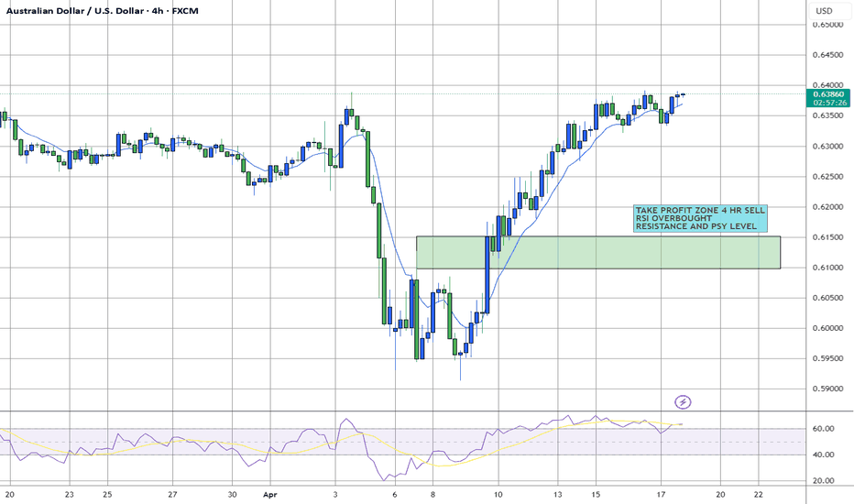The width and height of the screenshot is (854, 504).
Task: Click the 0.63500 price axis label
Action: (827, 115)
